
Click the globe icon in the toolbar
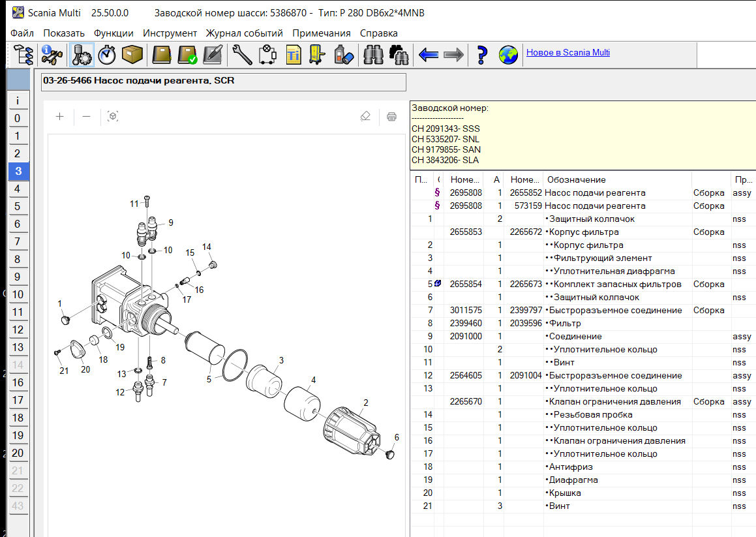[508, 55]
